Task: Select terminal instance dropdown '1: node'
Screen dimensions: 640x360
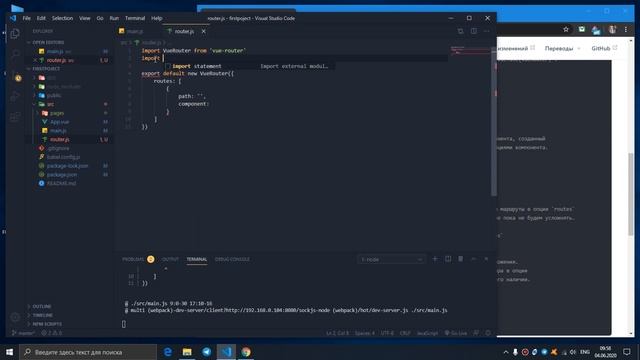Action: click(391, 260)
